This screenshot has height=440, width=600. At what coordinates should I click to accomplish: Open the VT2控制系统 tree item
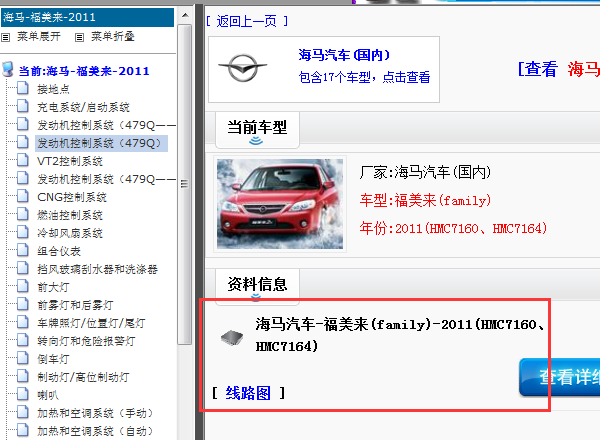tap(70, 161)
